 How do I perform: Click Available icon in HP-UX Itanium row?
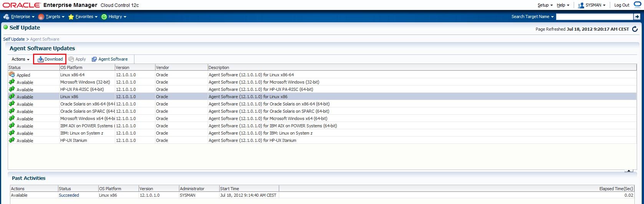[x=12, y=140]
